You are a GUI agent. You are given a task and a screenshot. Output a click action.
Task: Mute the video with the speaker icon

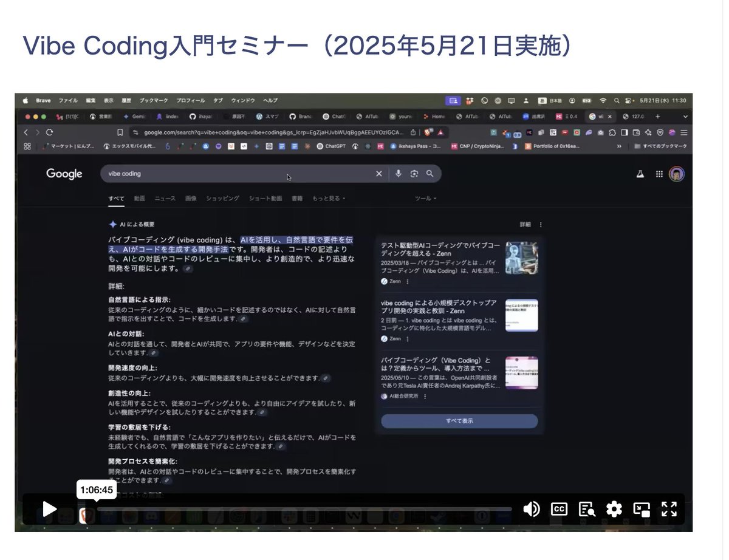(x=532, y=509)
